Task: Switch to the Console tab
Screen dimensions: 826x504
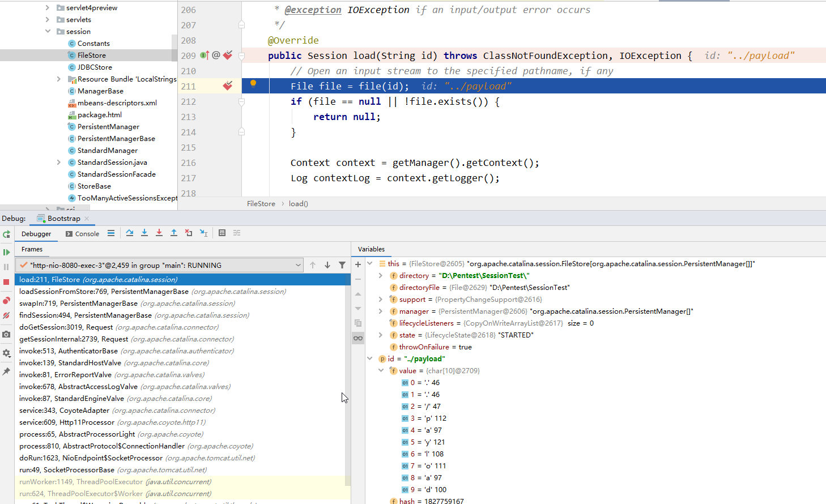Action: 82,234
